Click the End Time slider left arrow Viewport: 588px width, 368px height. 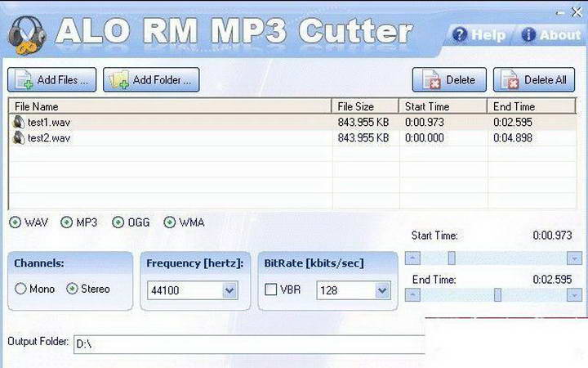[x=413, y=294]
